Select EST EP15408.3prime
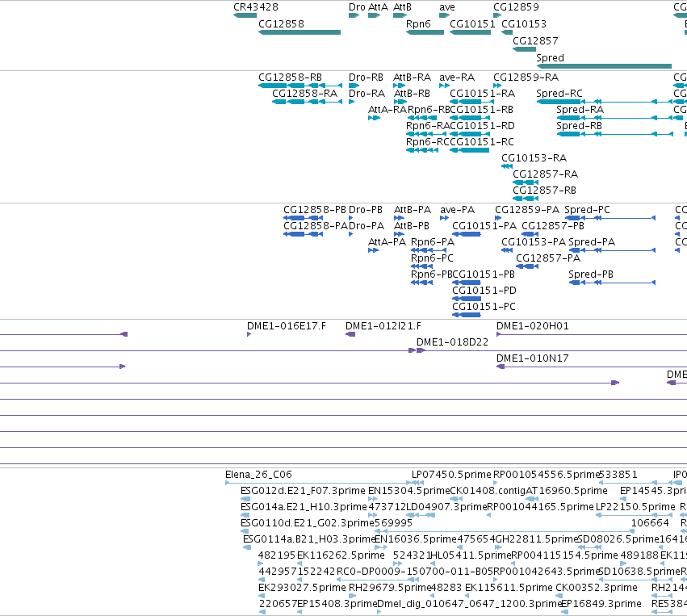The image size is (687, 616). pyautogui.click(x=300, y=612)
